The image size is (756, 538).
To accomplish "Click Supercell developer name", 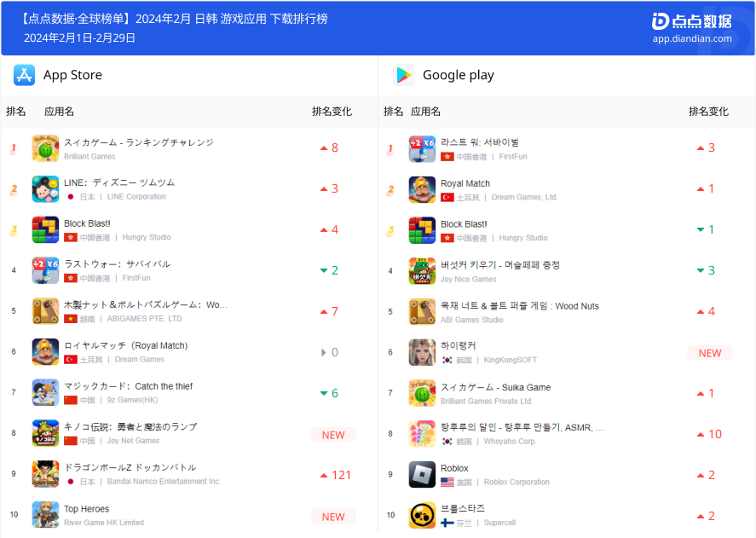I will point(499,523).
